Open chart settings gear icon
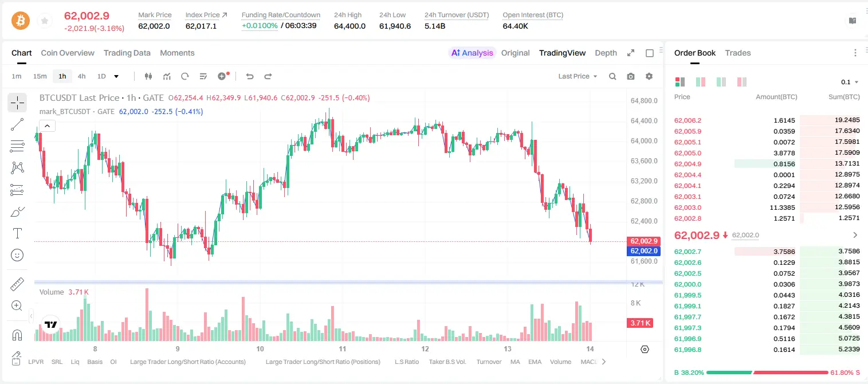This screenshot has height=384, width=868. pyautogui.click(x=649, y=76)
